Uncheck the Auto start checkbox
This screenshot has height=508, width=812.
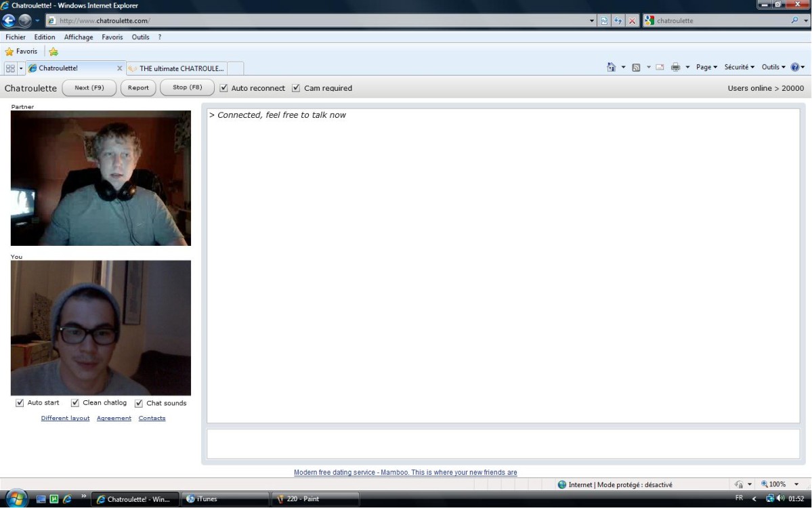point(20,403)
